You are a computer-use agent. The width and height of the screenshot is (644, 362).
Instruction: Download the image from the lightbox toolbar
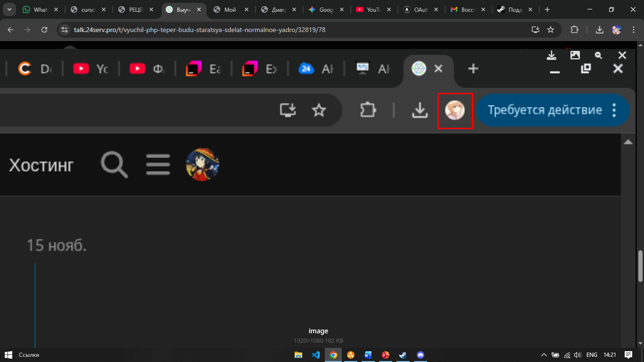point(552,55)
